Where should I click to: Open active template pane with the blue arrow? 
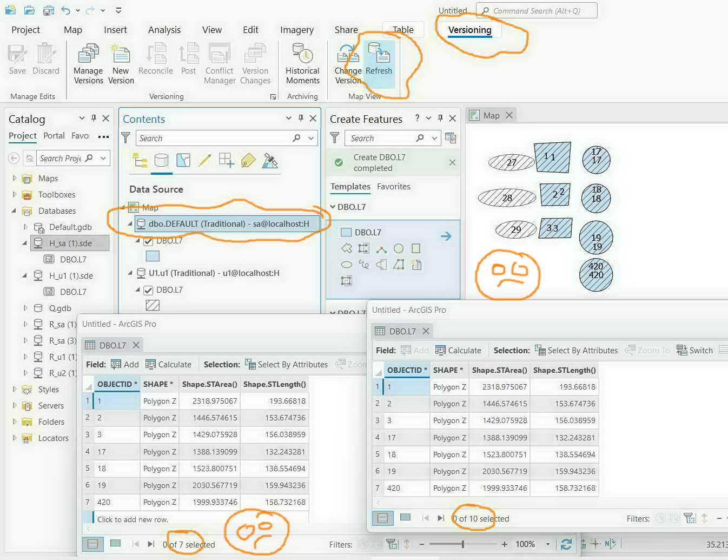(446, 236)
